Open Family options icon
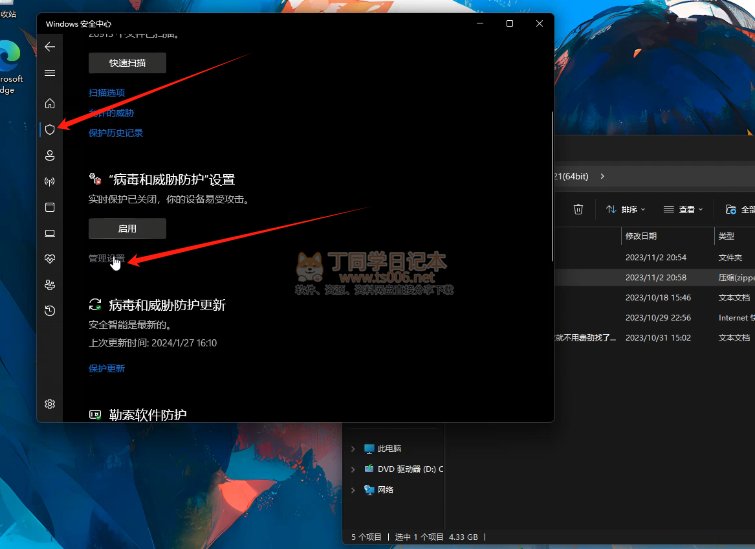This screenshot has height=549, width=755. [50, 285]
